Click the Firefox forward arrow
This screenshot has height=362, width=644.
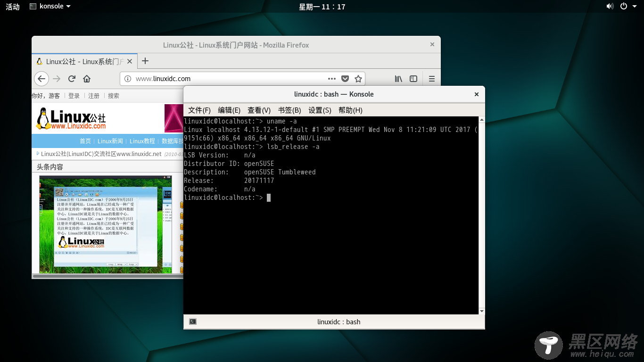[57, 79]
